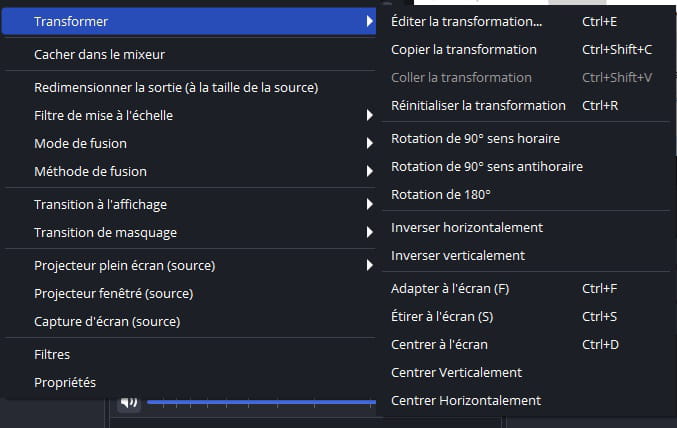Choose Copier la transformation
Viewport: 677px width, 428px height.
click(525, 49)
